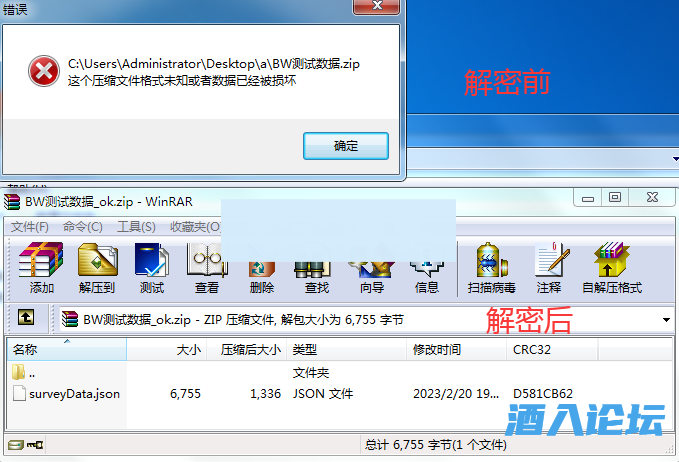Click the WinRAR title bar books icon
Screen dimensions: 679x462
(12, 202)
